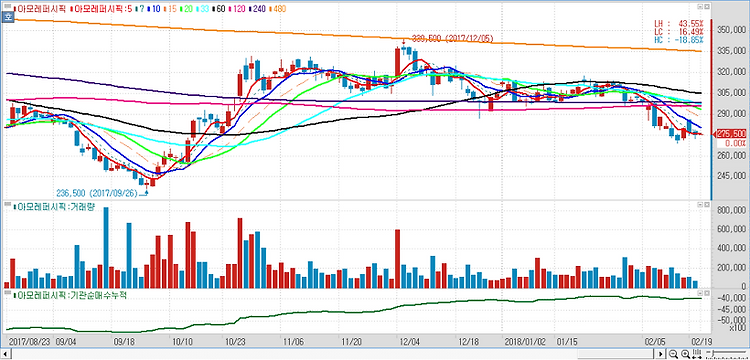
Task: Click the -45,000 net buying axis label
Action: tap(731, 309)
